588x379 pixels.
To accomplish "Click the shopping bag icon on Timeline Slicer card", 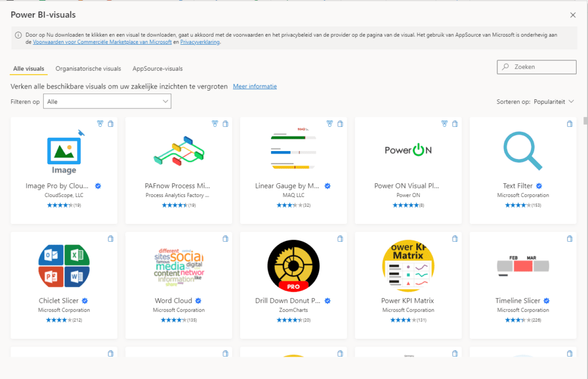I will point(570,238).
